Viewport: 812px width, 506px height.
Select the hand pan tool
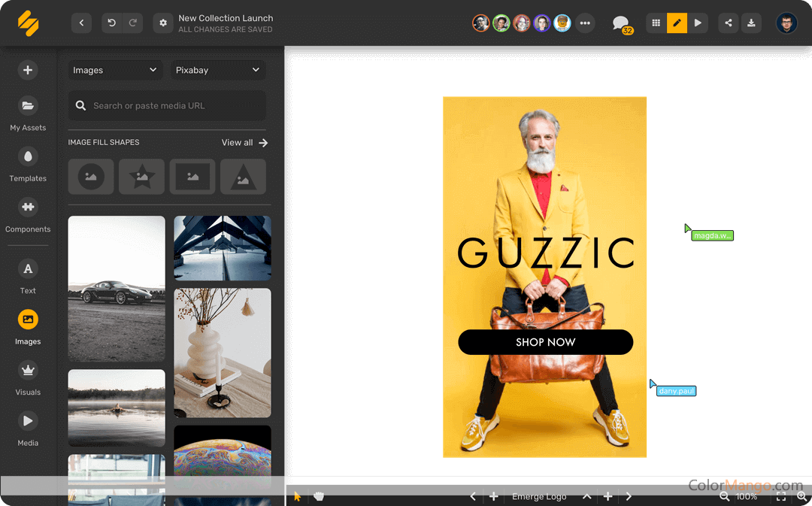tap(319, 496)
